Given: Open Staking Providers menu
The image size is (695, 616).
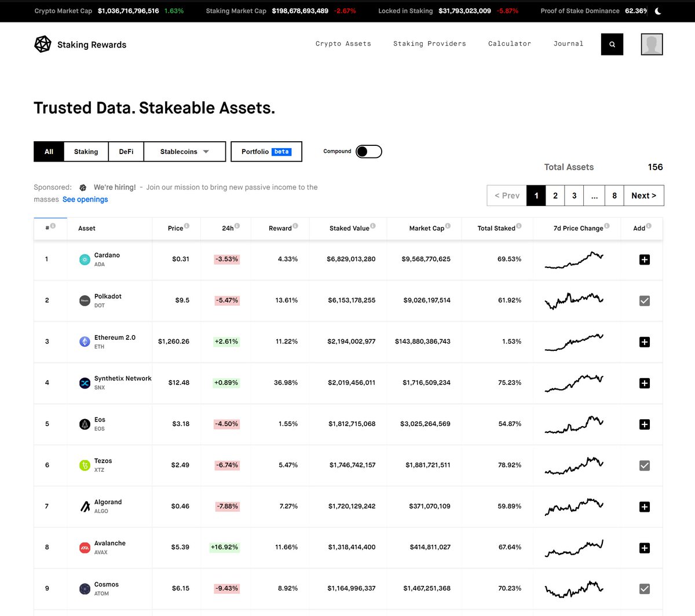Looking at the screenshot, I should tap(430, 43).
